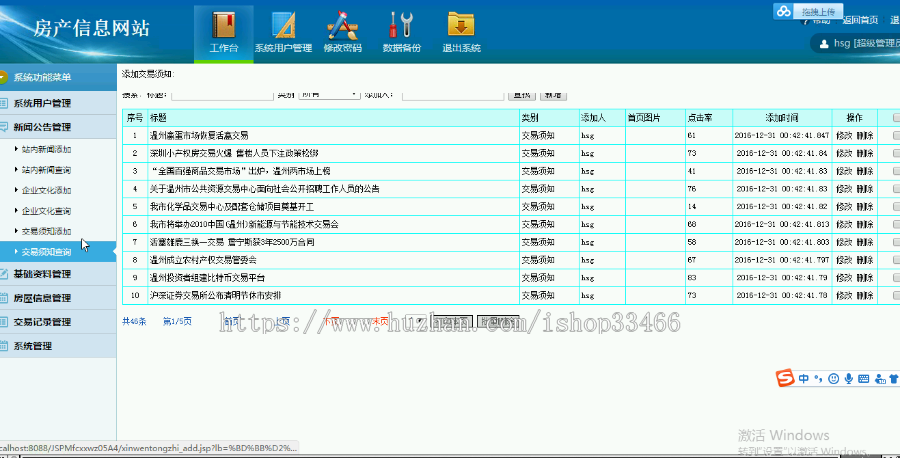The image size is (900, 458).
Task: Click 删除 for row 2 深圳小产权房
Action: (x=865, y=153)
